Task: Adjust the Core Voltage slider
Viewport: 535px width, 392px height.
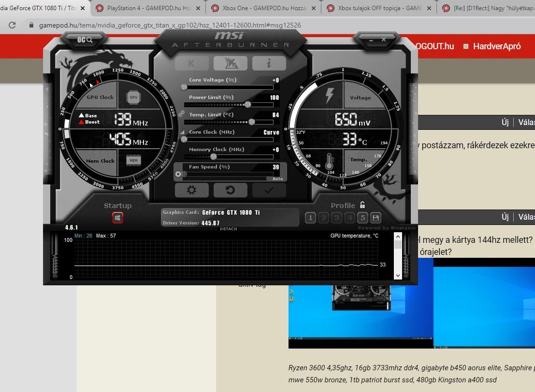Action: 229,87
